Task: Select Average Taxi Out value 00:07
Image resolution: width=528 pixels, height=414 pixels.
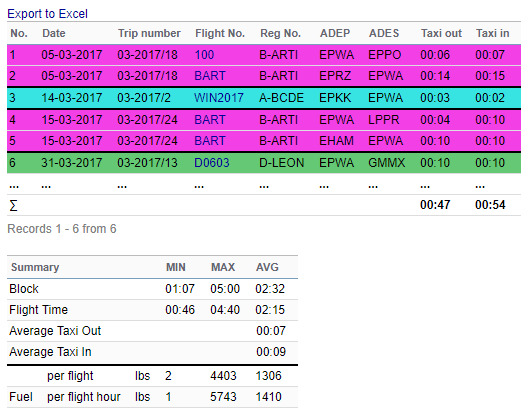Action: point(271,330)
